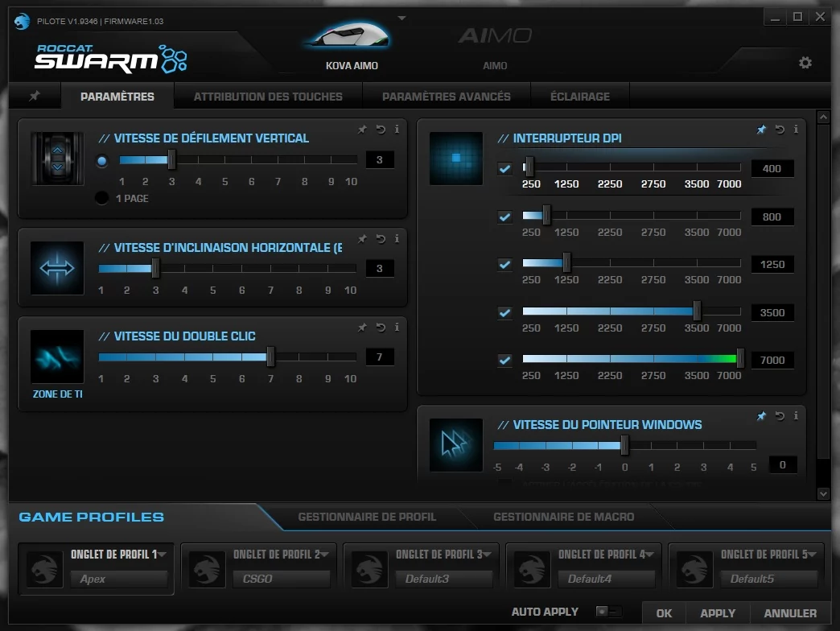The image size is (840, 631).
Task: Show info for Interrupteur DPI
Action: [x=796, y=129]
